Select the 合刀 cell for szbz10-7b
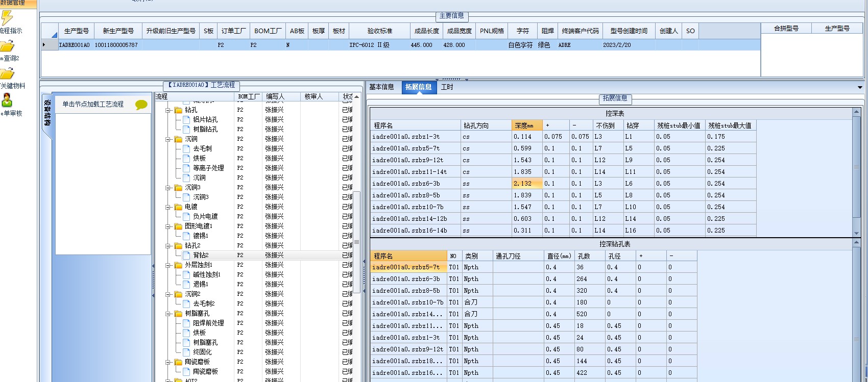The image size is (868, 382). click(477, 302)
